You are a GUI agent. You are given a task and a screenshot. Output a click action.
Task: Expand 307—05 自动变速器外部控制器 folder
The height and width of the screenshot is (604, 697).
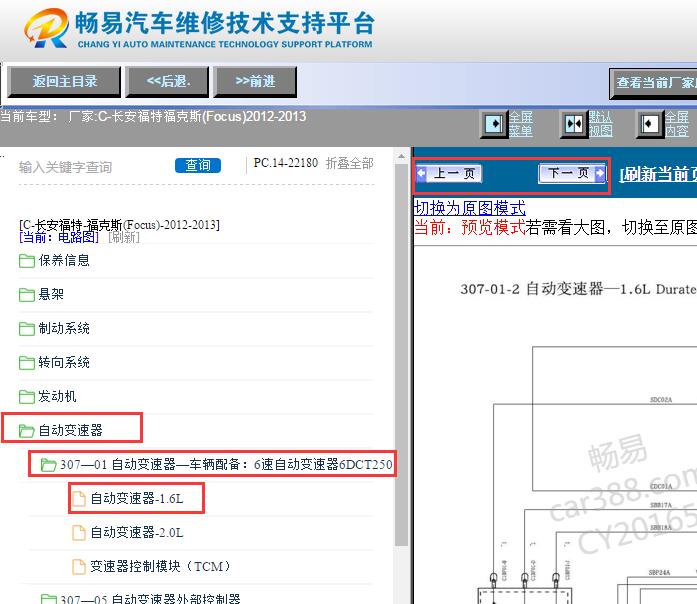tap(150, 599)
